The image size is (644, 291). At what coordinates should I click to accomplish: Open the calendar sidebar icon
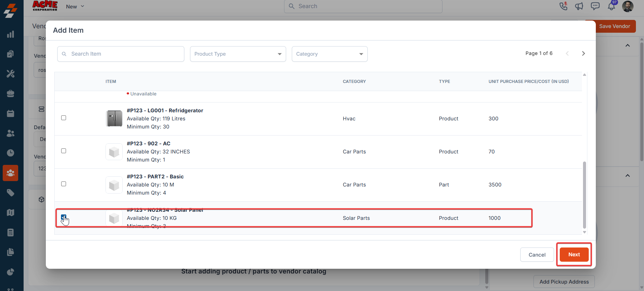click(10, 113)
